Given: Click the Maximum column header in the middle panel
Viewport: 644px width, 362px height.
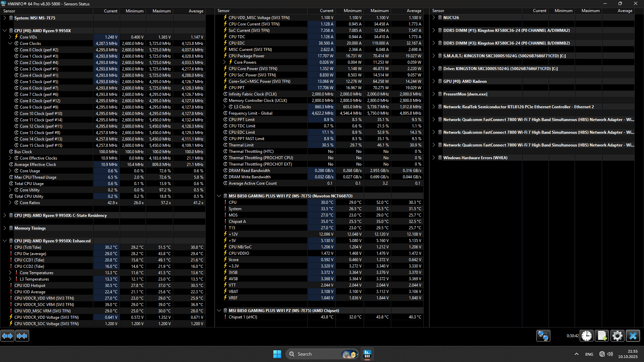Looking at the screenshot, I should coord(379,11).
